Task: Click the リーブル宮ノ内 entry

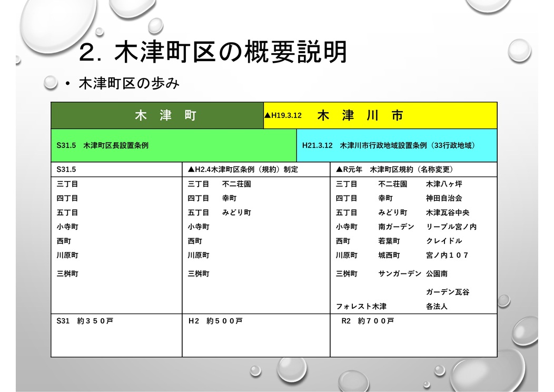Action: pos(451,227)
